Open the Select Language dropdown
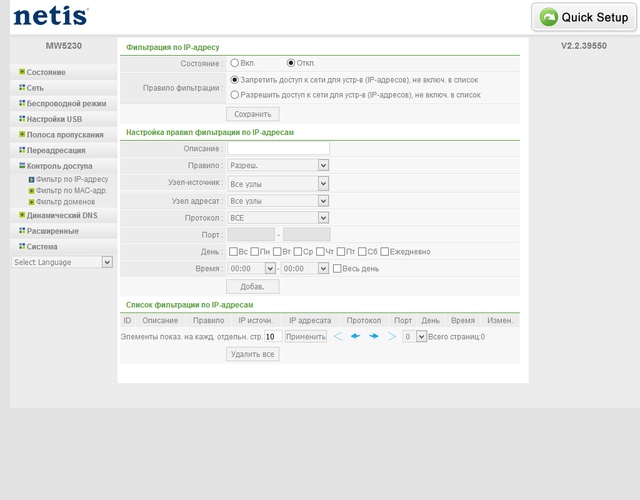The width and height of the screenshot is (640, 500). click(x=62, y=262)
